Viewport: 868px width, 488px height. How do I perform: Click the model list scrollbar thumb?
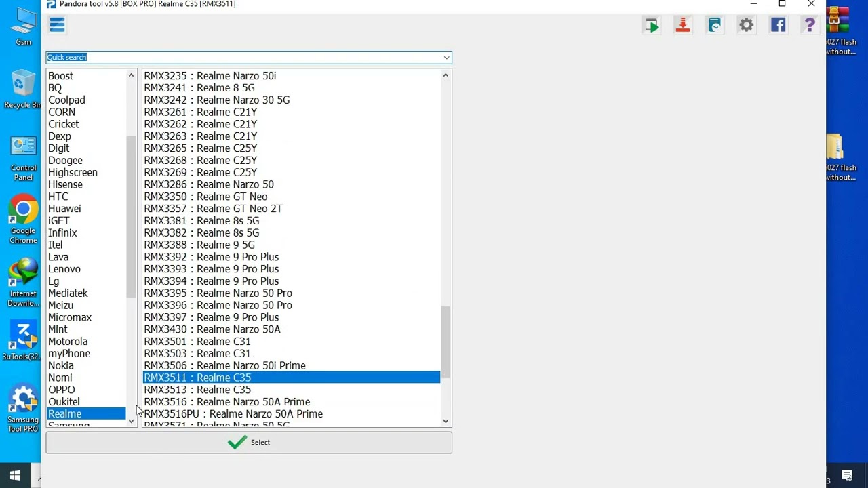tap(446, 342)
